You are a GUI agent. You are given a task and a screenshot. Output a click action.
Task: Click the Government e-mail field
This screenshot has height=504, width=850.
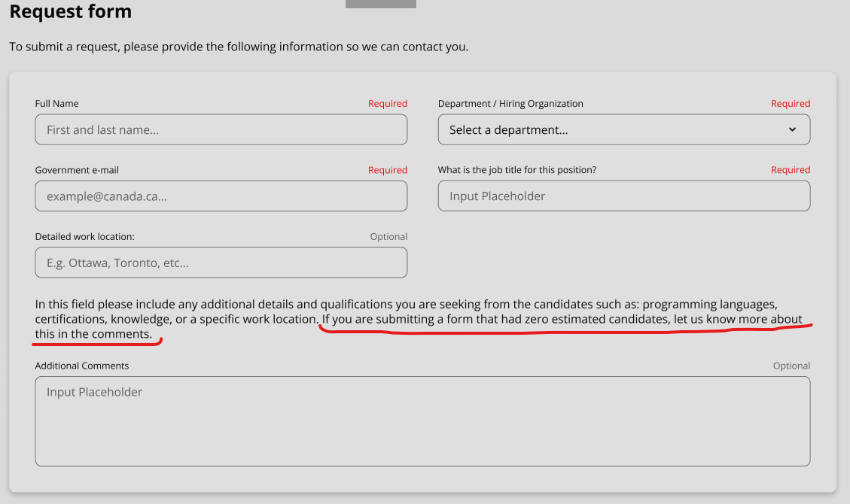[221, 196]
